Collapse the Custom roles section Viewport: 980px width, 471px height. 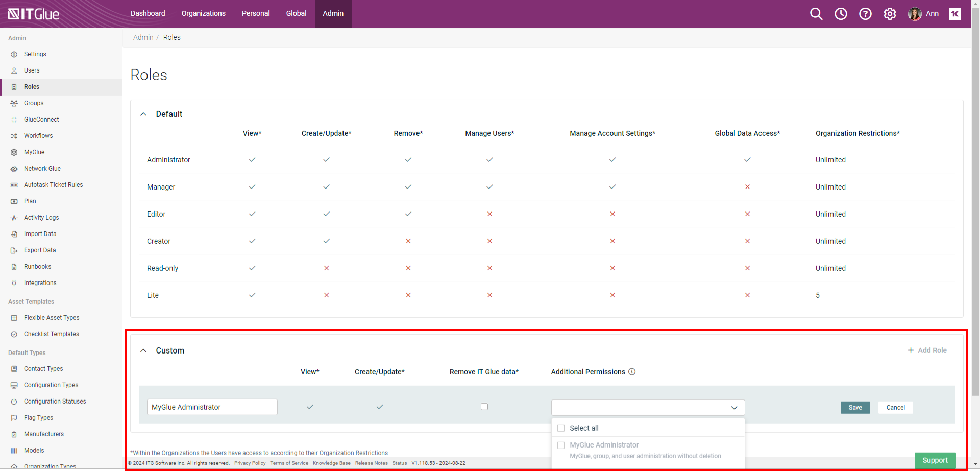143,351
